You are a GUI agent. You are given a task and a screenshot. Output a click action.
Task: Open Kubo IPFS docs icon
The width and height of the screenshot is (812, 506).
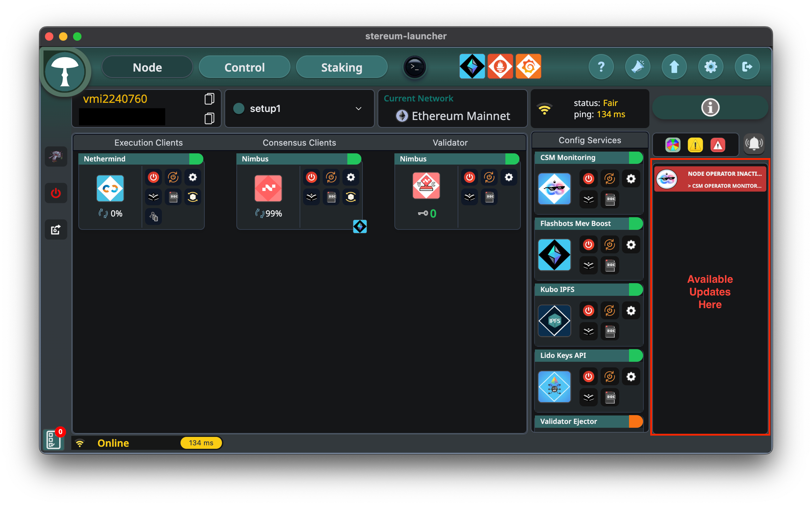(x=610, y=331)
